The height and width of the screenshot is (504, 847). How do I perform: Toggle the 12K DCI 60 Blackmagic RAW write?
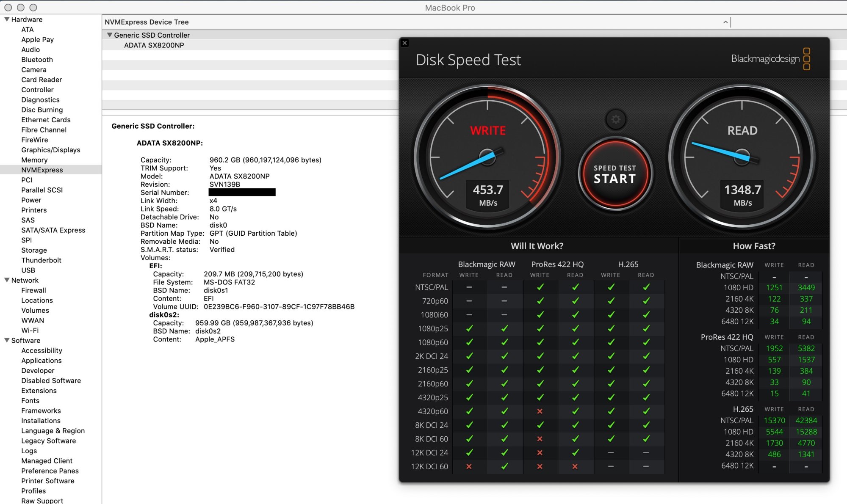tap(468, 468)
